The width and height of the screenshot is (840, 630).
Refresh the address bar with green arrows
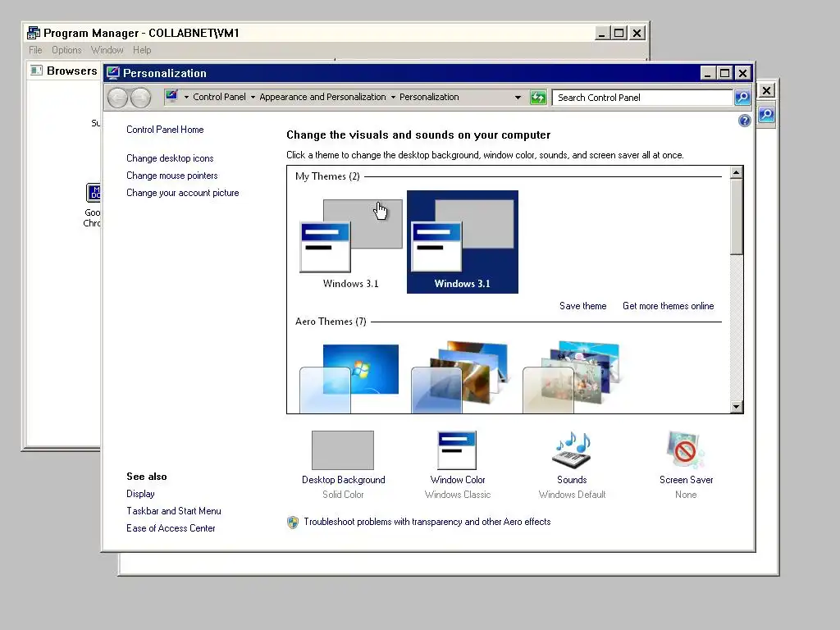coord(538,98)
